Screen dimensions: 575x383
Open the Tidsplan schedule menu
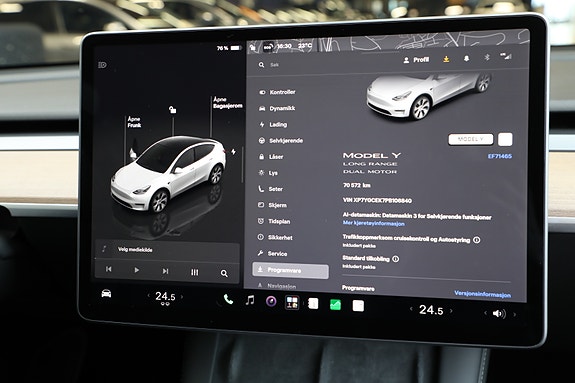click(274, 221)
